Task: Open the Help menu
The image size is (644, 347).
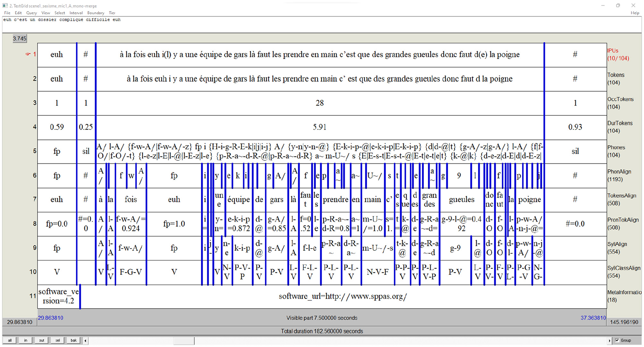Action: coord(635,13)
